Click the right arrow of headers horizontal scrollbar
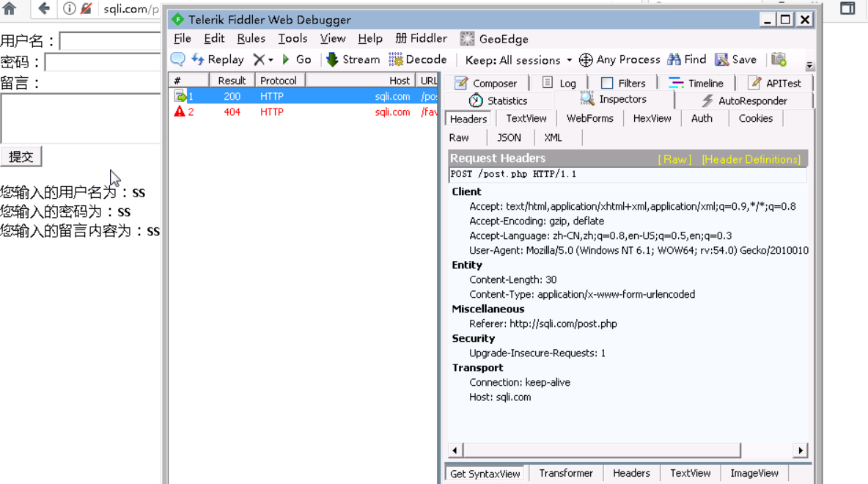This screenshot has width=868, height=484. coord(801,450)
